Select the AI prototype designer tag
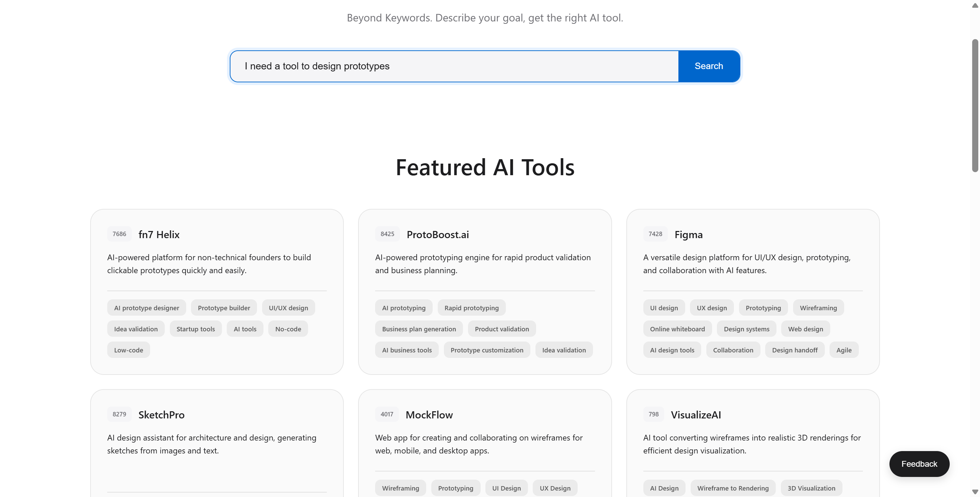This screenshot has height=497, width=980. tap(146, 308)
